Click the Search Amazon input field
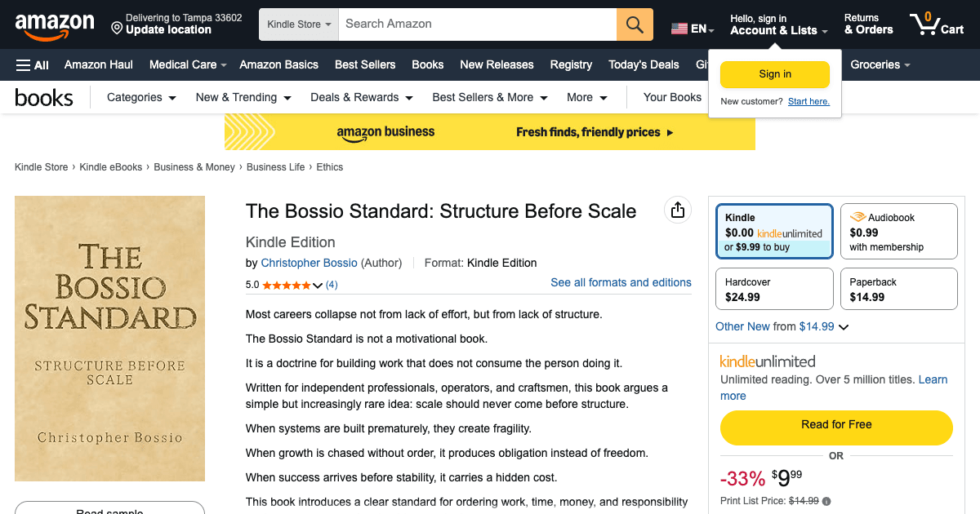The width and height of the screenshot is (980, 514). pos(478,24)
